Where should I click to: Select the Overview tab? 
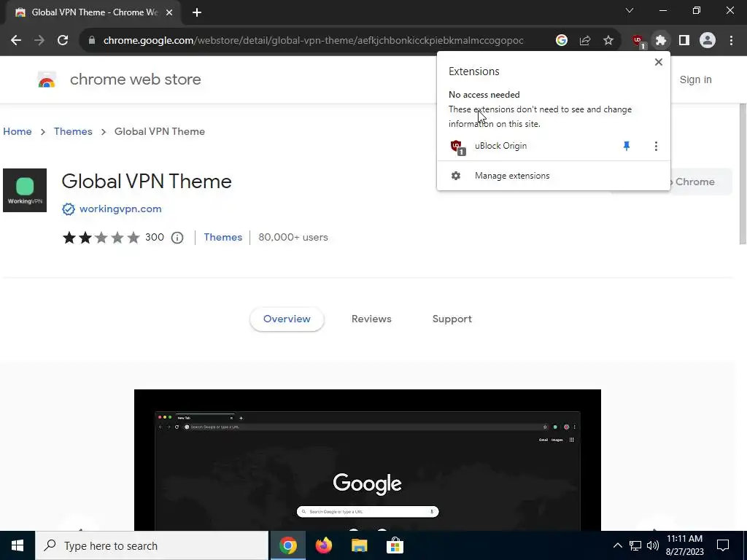coord(287,319)
